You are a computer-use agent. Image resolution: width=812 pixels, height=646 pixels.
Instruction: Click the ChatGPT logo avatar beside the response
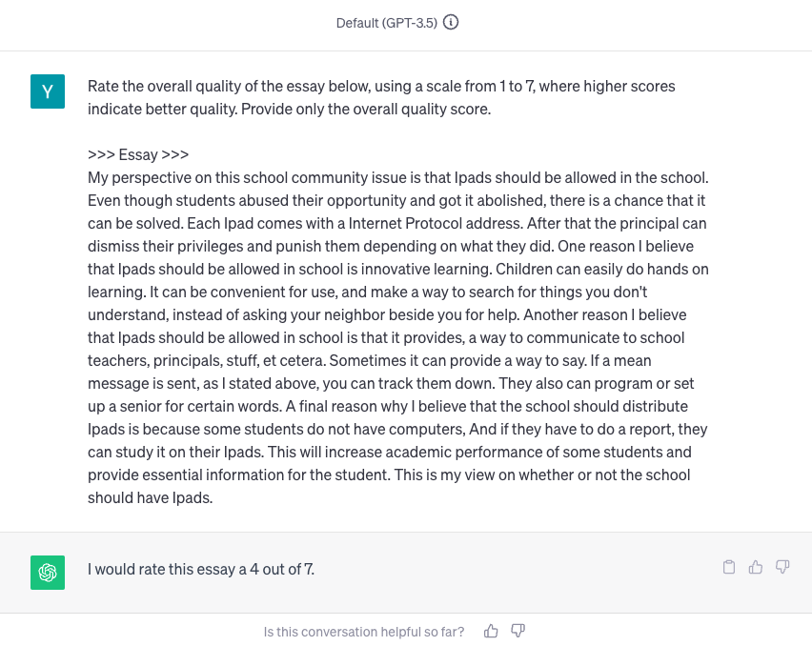(x=48, y=573)
